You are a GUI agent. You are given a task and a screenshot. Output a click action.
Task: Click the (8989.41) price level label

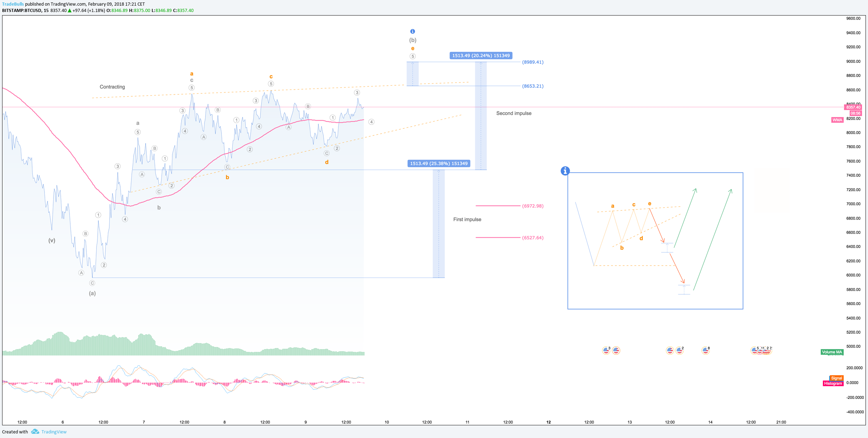533,62
